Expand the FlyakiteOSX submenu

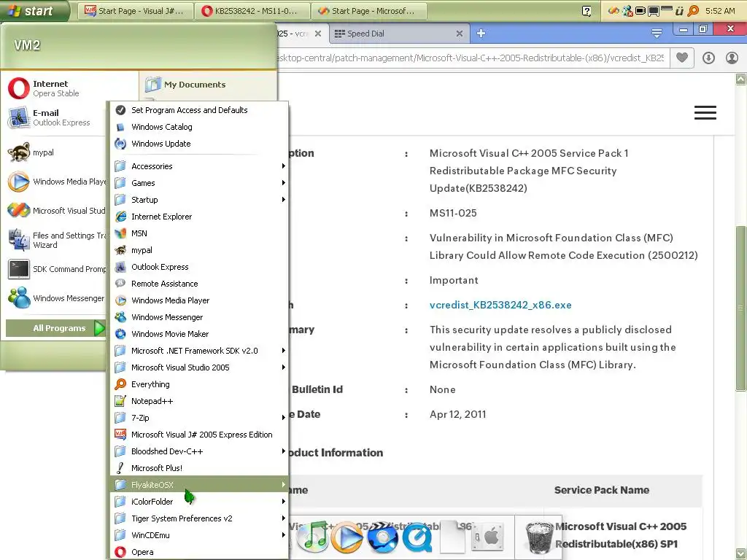pos(199,485)
